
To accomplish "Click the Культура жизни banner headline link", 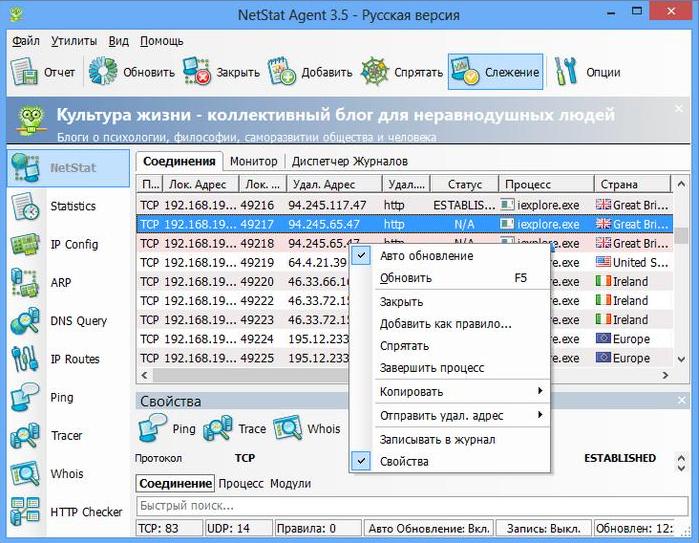I will click(x=335, y=115).
